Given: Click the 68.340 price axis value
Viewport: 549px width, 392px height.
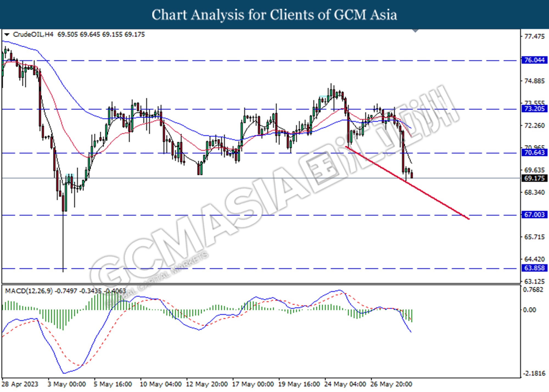Looking at the screenshot, I should click(534, 192).
